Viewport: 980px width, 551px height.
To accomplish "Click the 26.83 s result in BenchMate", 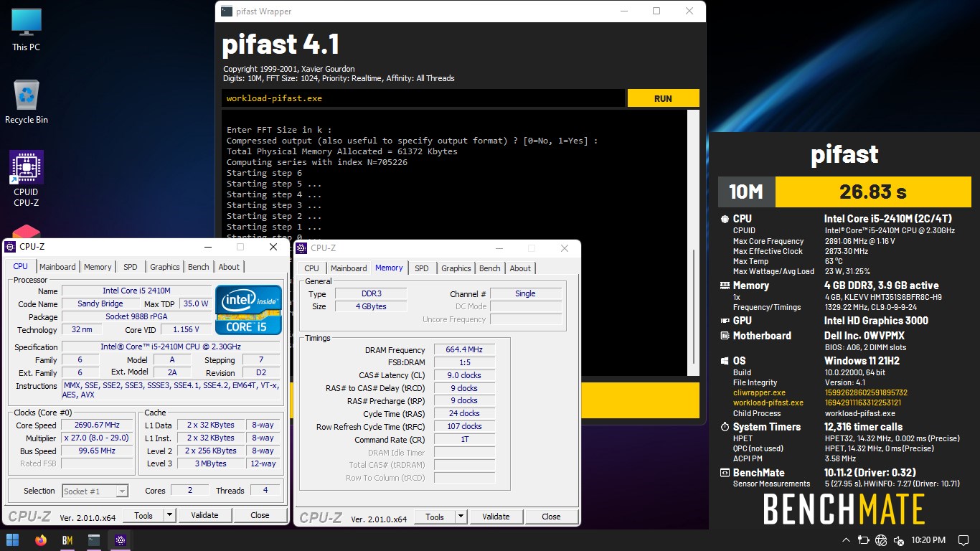I will [873, 192].
